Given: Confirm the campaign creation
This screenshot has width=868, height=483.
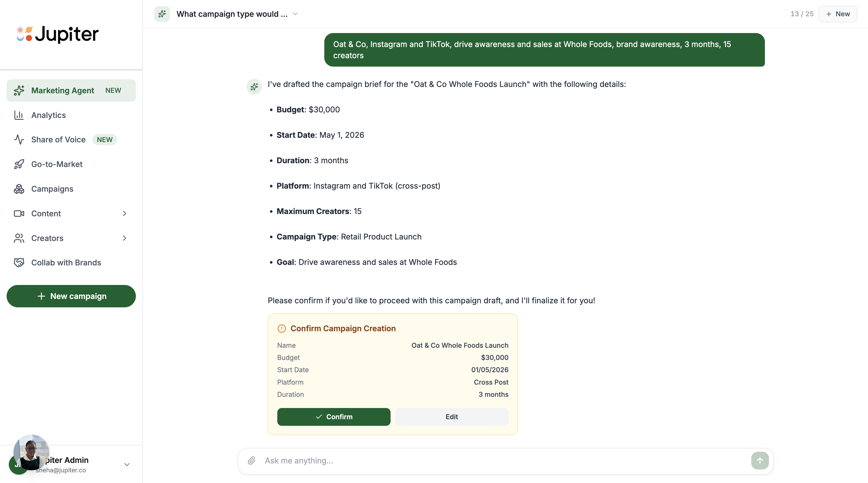Looking at the screenshot, I should point(334,417).
